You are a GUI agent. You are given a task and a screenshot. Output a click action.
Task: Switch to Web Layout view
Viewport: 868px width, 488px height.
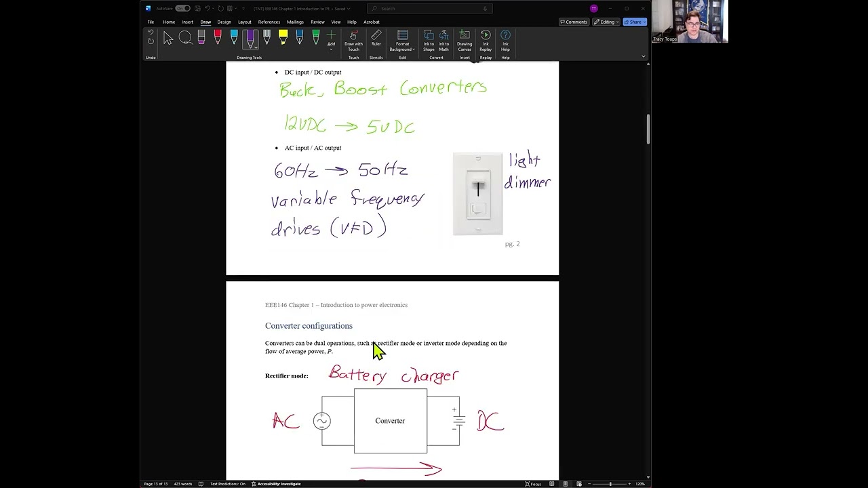[x=578, y=484]
